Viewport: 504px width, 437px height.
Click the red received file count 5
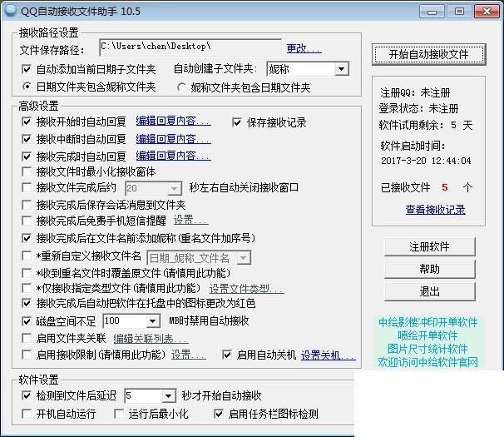445,187
